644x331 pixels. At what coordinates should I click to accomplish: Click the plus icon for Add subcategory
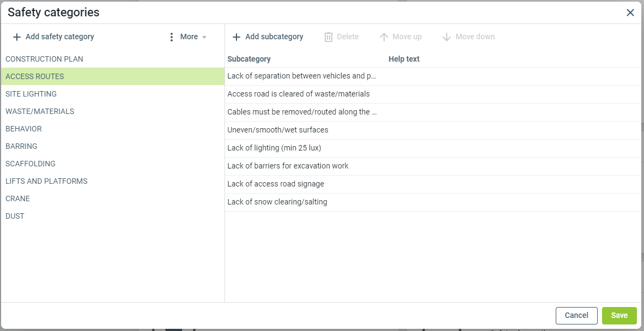click(x=236, y=37)
